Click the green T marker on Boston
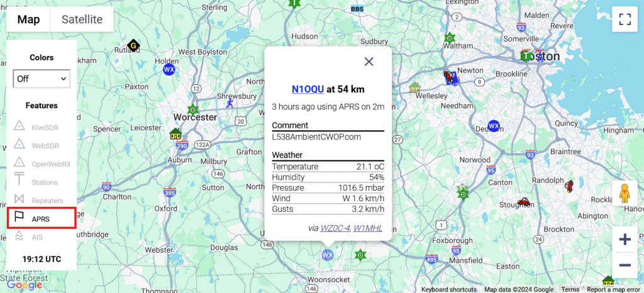Image resolution: width=644 pixels, height=293 pixels. (526, 56)
